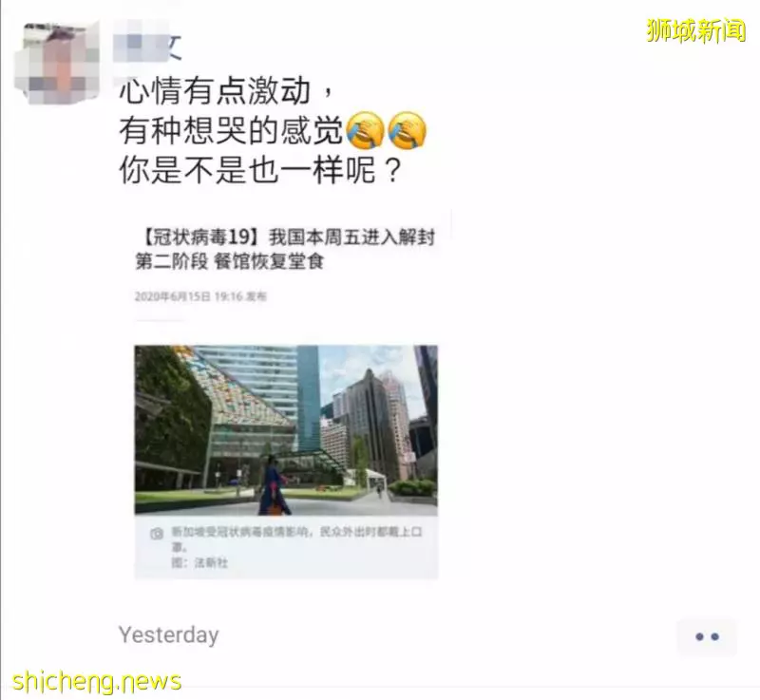Viewport: 760px width, 700px height.
Task: Select the post line 你是不是也一样呢？
Action: (x=260, y=171)
